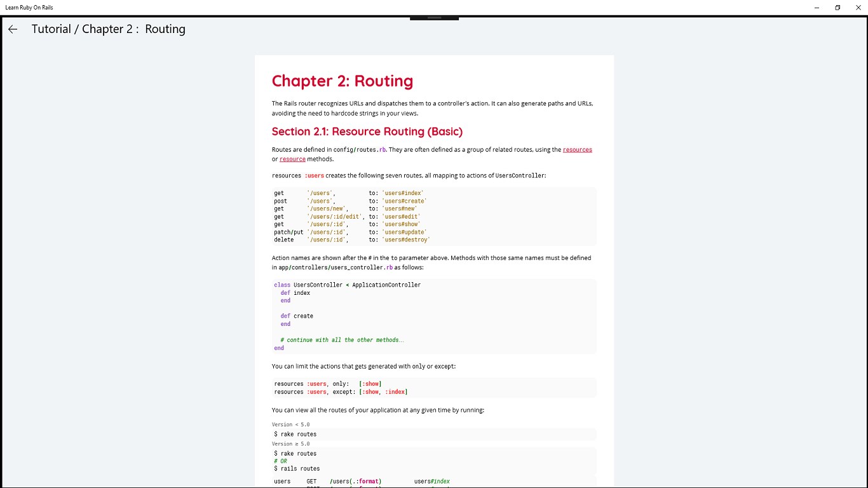Click 'resources :users, except: [:show, :index]' line
Image resolution: width=868 pixels, height=488 pixels.
coord(341,392)
